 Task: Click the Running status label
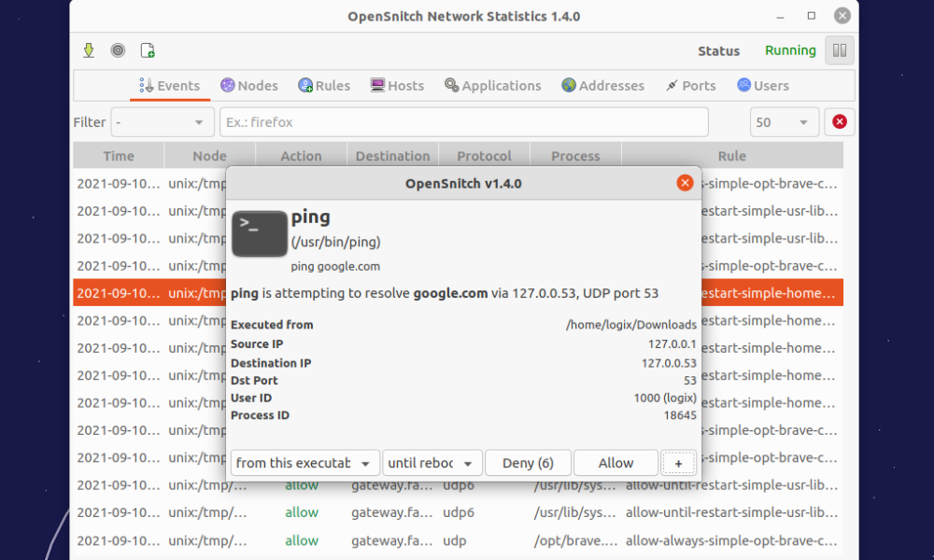[790, 50]
